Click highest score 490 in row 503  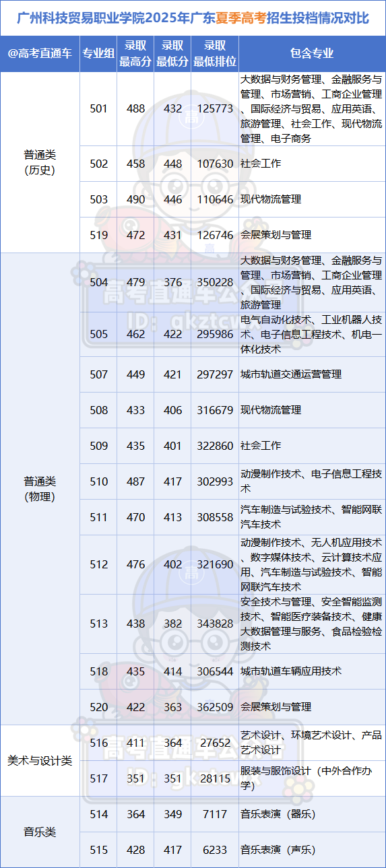click(x=135, y=199)
